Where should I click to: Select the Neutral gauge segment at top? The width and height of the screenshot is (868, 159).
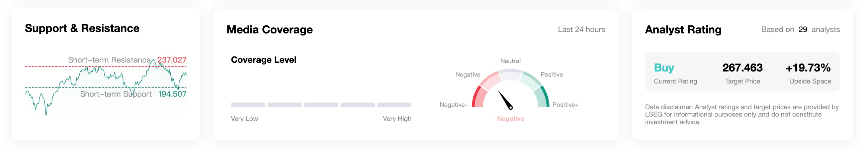click(510, 74)
